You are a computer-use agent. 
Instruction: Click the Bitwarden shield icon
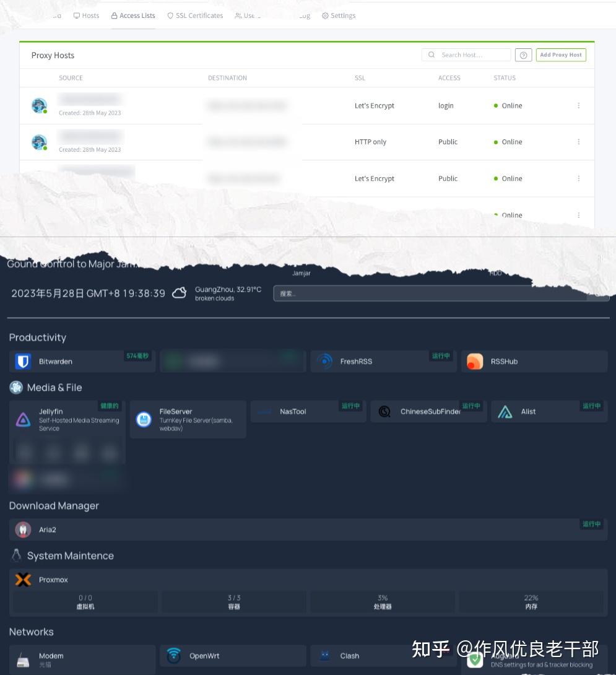point(24,362)
